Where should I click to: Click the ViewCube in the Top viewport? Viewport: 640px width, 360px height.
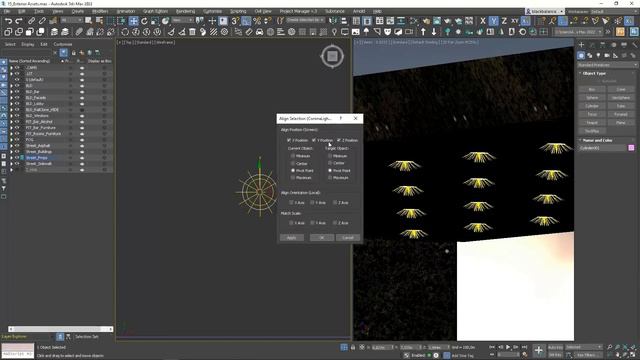coord(332,56)
